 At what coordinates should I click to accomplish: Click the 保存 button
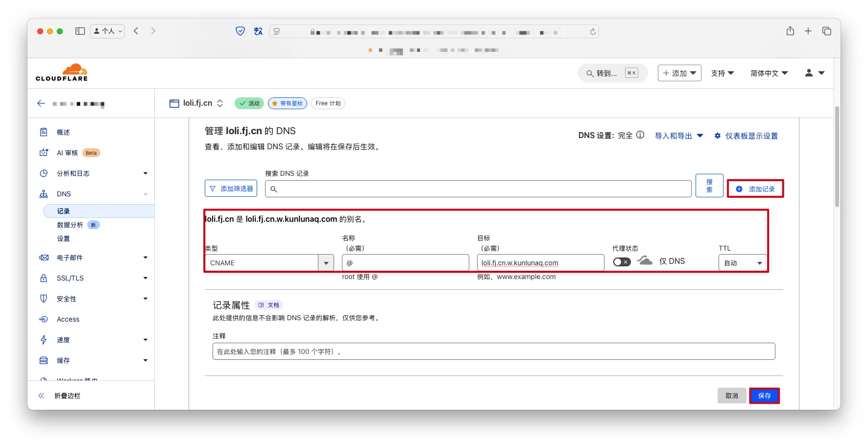pos(764,396)
